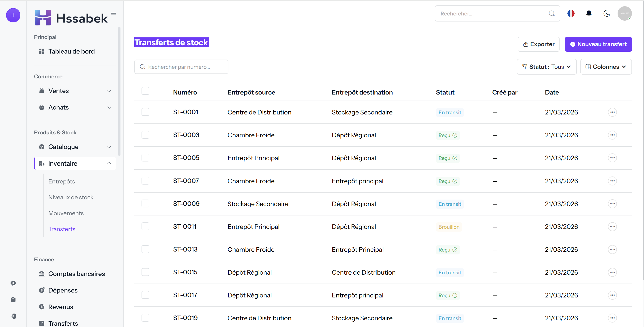Open the French flag language selector

(x=571, y=13)
